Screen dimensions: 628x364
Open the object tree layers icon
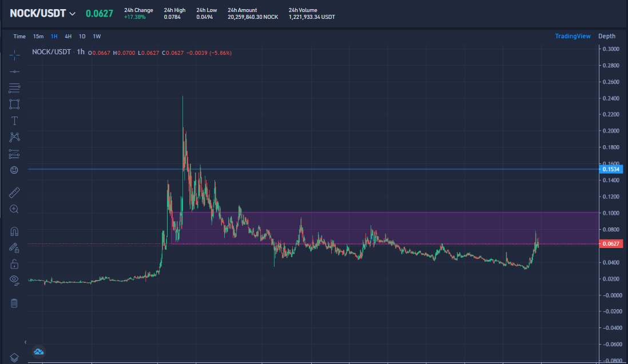pos(14,358)
